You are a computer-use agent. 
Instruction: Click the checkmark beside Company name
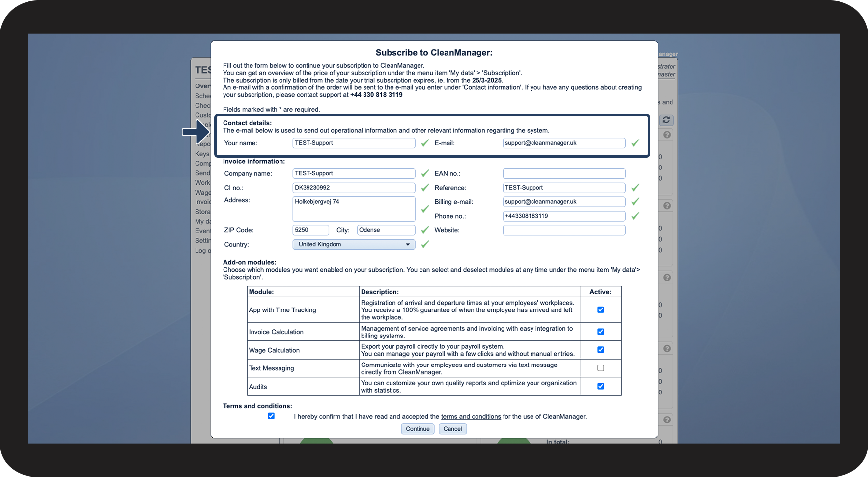[425, 173]
